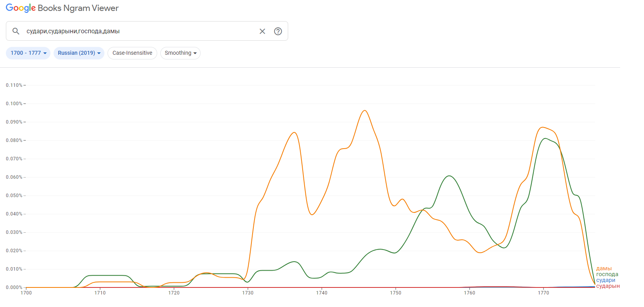644x307 pixels.
Task: Open the help question mark icon
Action: 278,31
